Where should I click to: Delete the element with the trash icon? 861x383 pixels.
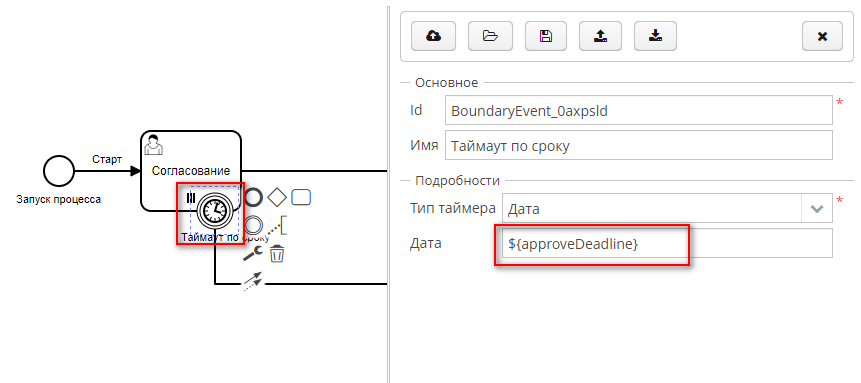tap(277, 253)
